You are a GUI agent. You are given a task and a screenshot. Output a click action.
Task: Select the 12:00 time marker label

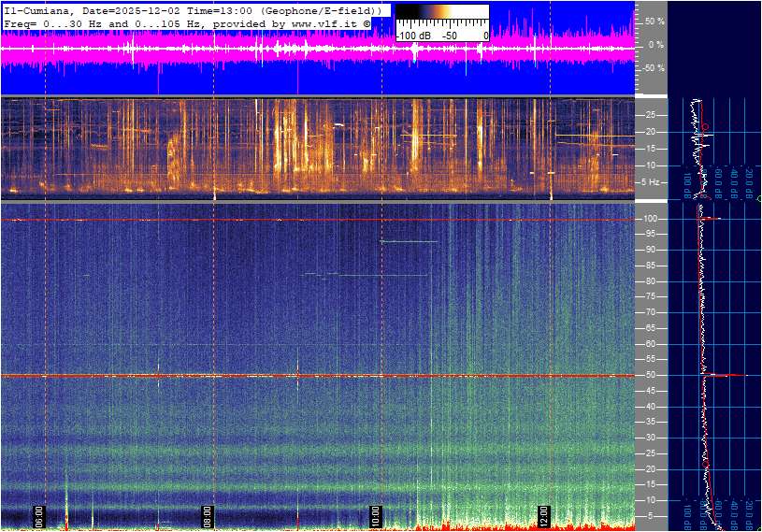click(x=544, y=515)
